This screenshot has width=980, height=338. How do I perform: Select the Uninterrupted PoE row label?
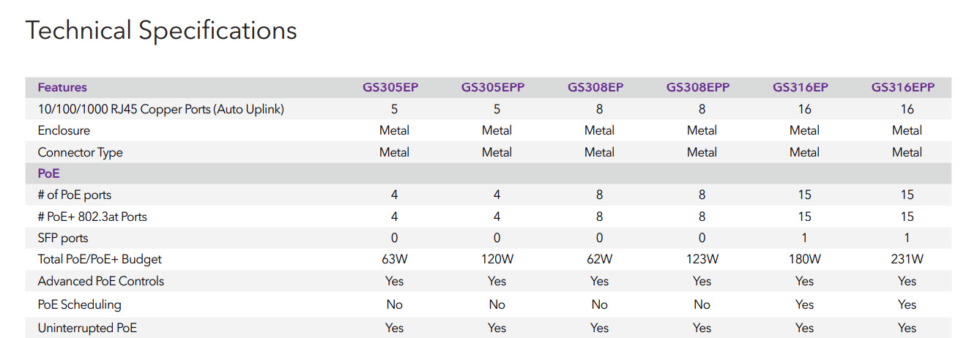coord(87,328)
